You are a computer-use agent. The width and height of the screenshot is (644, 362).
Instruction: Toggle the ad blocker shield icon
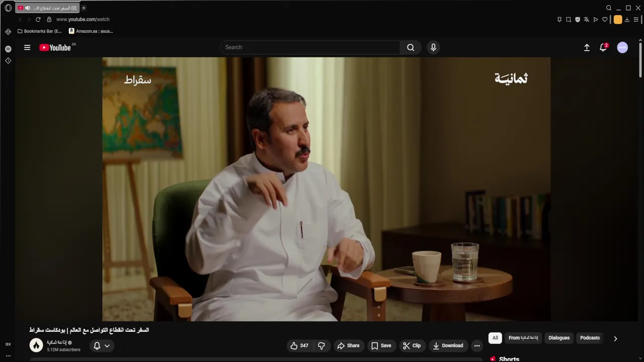tap(578, 20)
